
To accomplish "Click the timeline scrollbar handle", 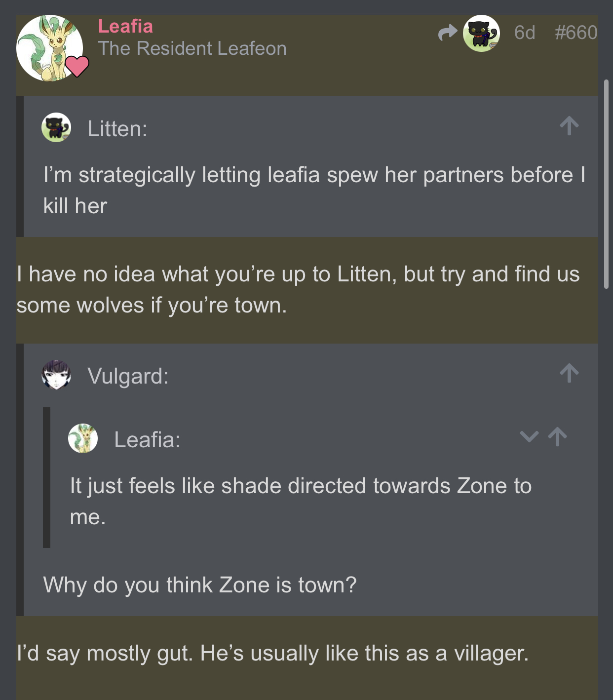I will click(x=607, y=184).
